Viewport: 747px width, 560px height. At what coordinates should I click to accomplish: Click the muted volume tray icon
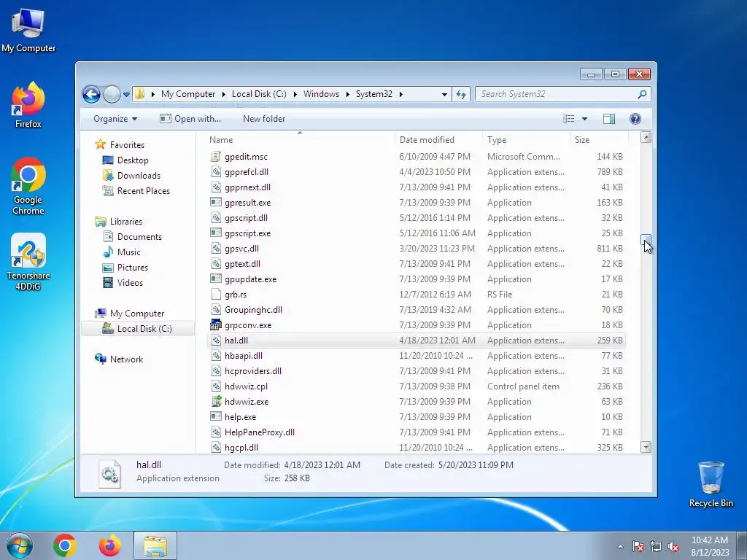tap(673, 546)
